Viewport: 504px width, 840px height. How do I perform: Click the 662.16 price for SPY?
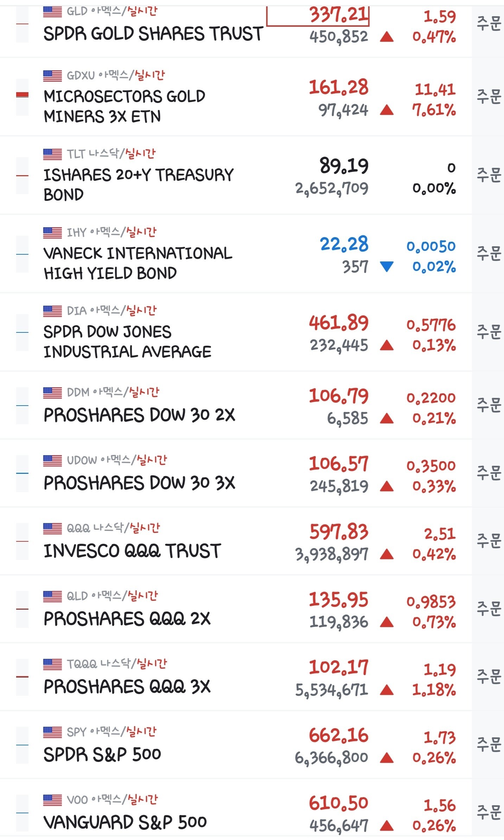click(x=338, y=736)
